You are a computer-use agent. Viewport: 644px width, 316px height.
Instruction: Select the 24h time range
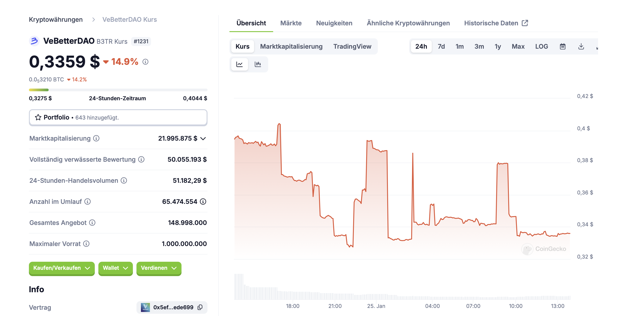[421, 47]
